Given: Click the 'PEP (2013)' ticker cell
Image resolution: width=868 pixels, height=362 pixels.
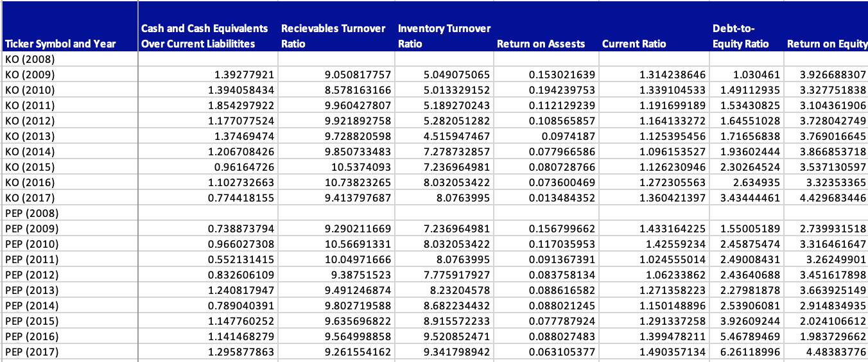Looking at the screenshot, I should 69,290.
